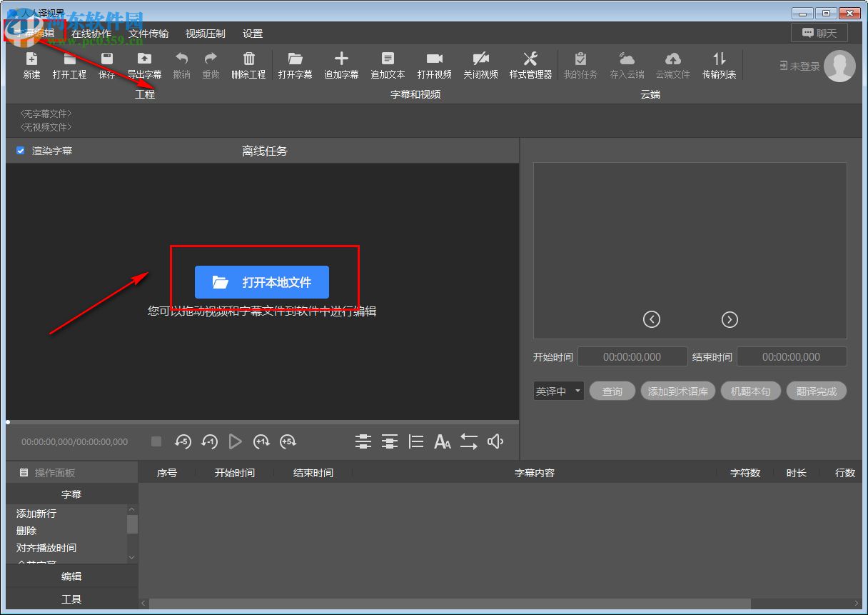Expand the 编辑 panel section
Image resolution: width=868 pixels, height=615 pixels.
point(71,576)
